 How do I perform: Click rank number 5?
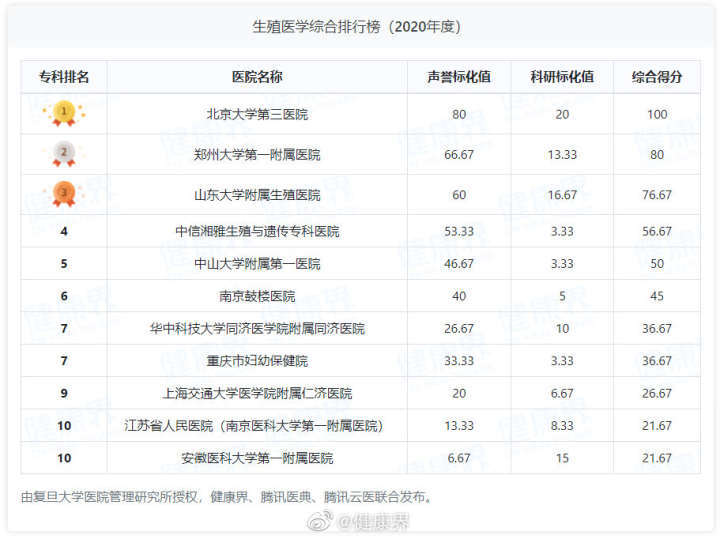[x=64, y=264]
